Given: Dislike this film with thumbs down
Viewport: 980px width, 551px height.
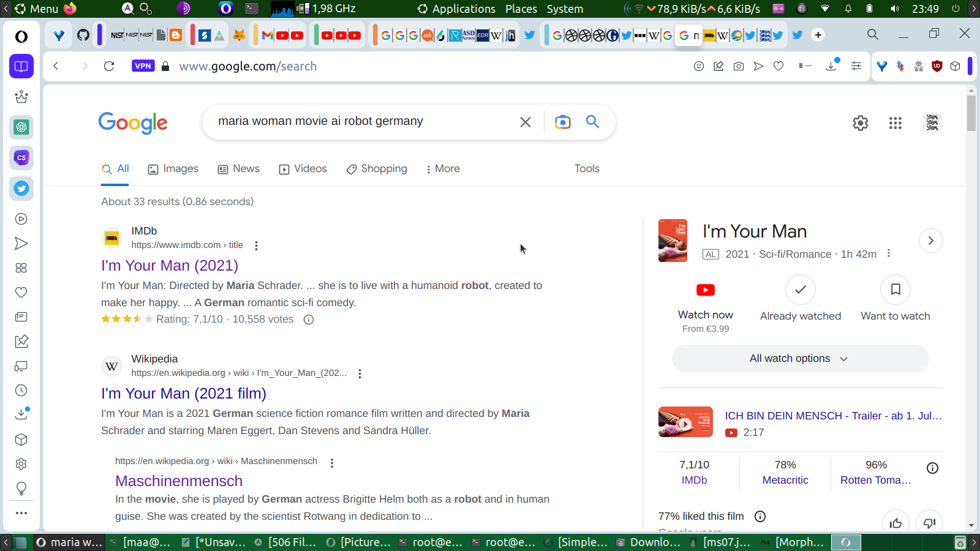Looking at the screenshot, I should coord(930,523).
